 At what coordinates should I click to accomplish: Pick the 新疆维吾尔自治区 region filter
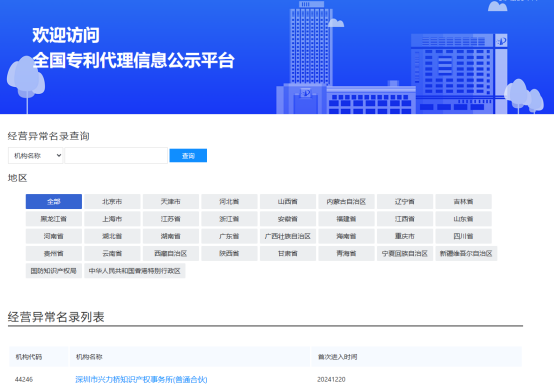(x=466, y=254)
